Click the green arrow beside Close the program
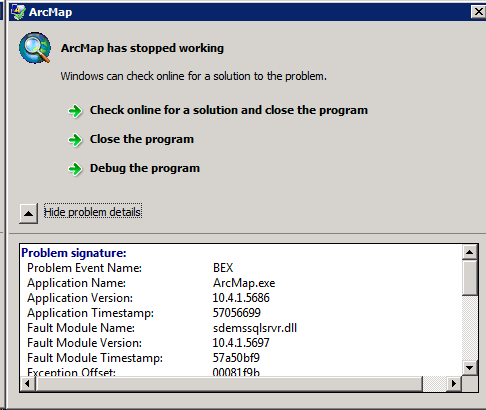 coord(75,140)
